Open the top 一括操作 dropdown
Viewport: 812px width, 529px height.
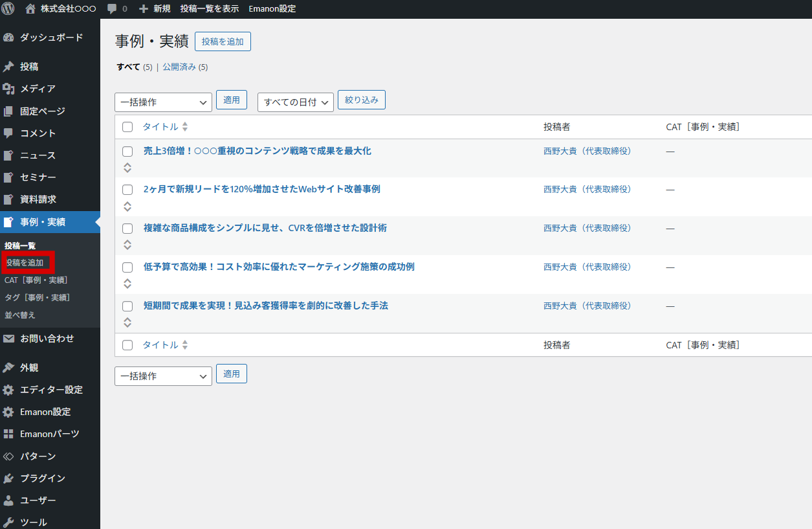pos(163,102)
